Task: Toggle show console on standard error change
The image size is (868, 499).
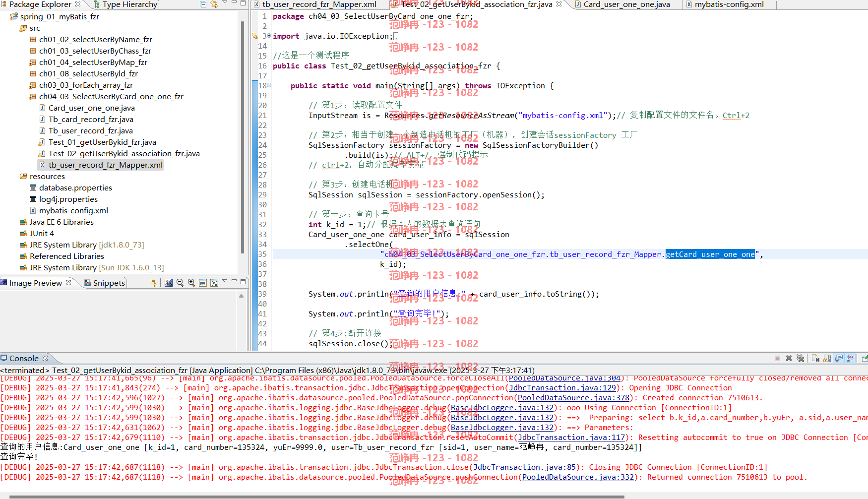Action: (x=850, y=358)
